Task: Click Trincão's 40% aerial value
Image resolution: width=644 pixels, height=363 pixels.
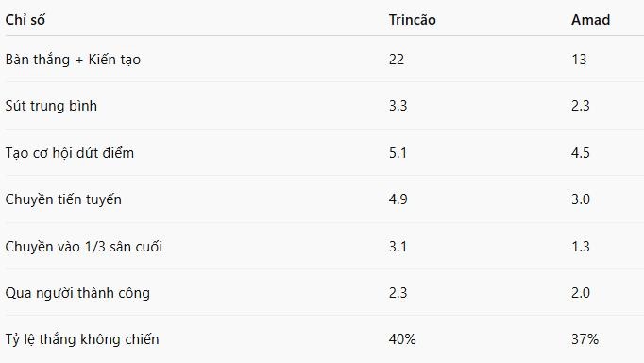Action: tap(402, 339)
